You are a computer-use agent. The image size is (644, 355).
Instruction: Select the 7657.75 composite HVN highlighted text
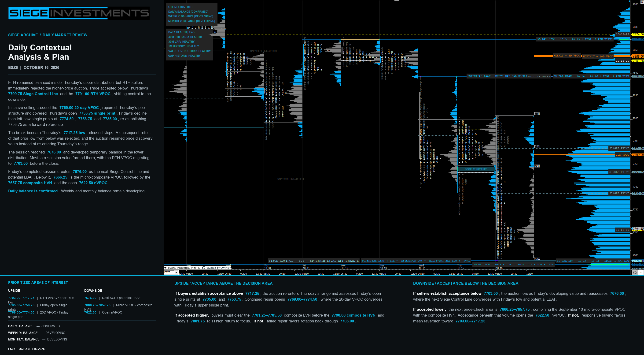[x=30, y=183]
